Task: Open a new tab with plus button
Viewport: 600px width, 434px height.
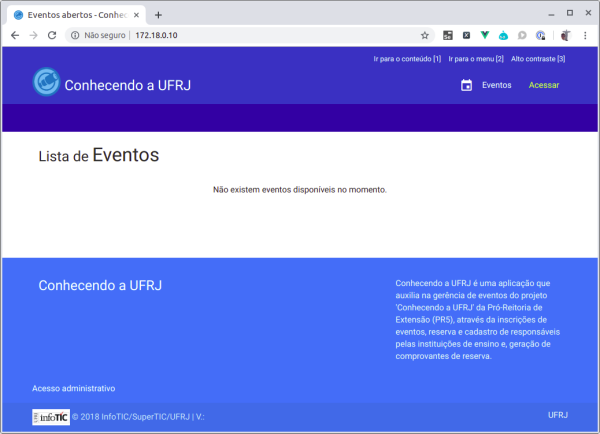Action: pos(158,15)
